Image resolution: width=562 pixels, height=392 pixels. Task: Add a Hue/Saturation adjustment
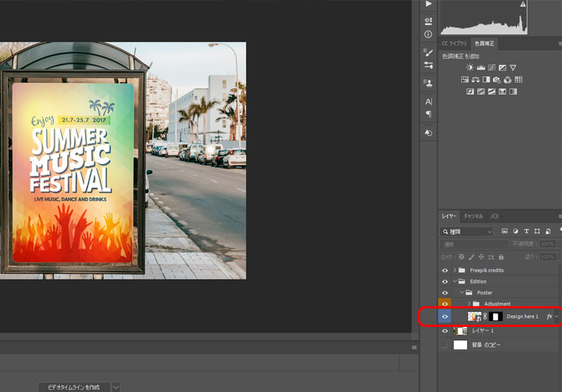(x=465, y=79)
